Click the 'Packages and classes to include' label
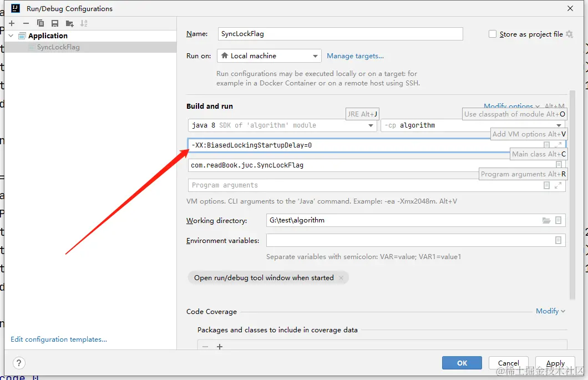 click(x=277, y=330)
